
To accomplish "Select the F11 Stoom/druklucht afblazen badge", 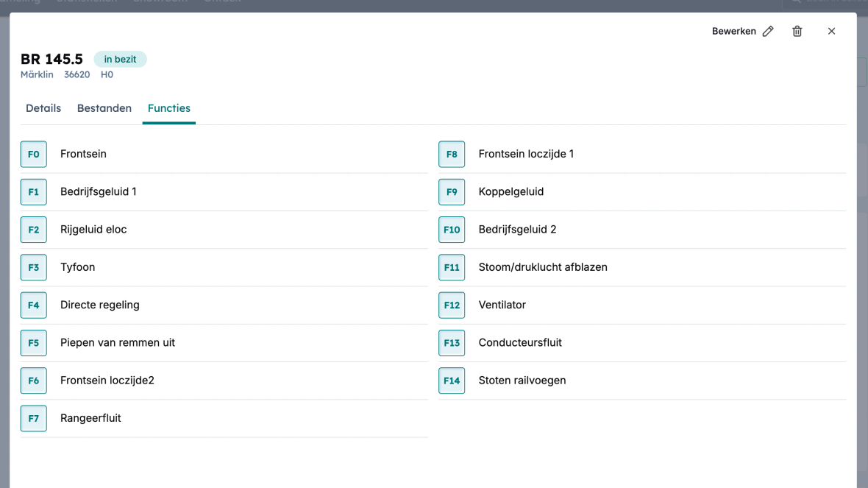I will [x=452, y=267].
